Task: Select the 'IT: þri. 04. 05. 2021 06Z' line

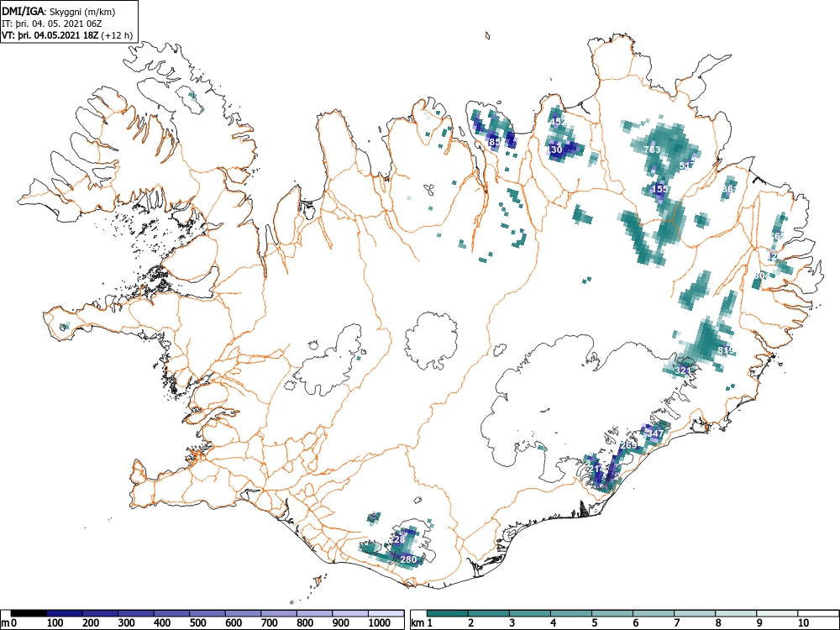Action: click(x=51, y=24)
